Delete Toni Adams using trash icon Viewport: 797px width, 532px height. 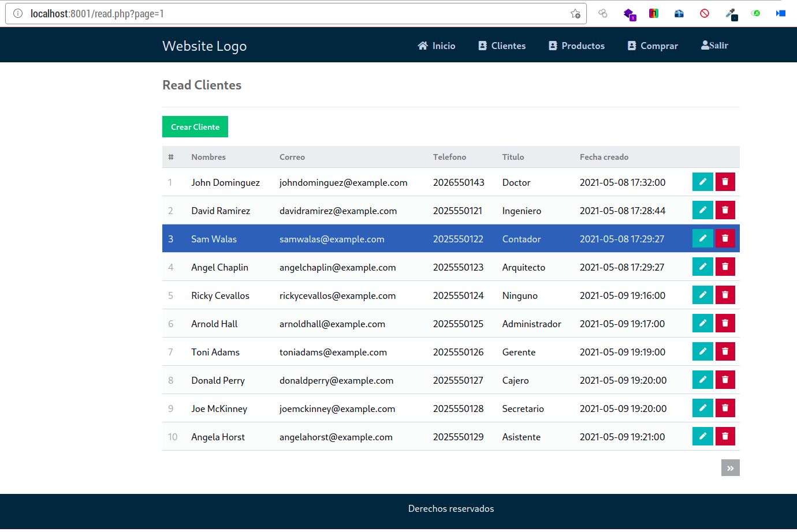pos(725,351)
